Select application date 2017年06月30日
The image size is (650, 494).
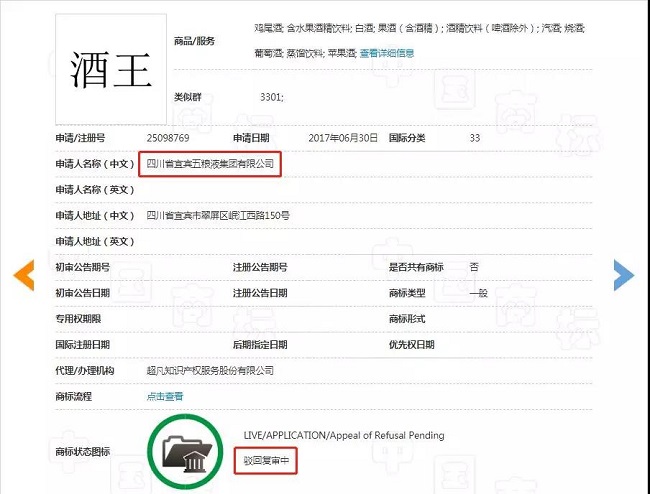(343, 138)
